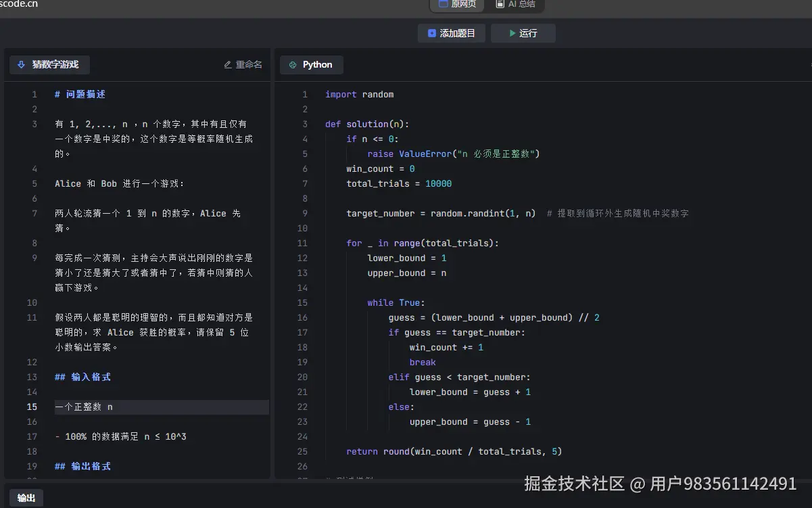Click the square icon inside 添加题目 button
The height and width of the screenshot is (508, 812).
coord(431,32)
